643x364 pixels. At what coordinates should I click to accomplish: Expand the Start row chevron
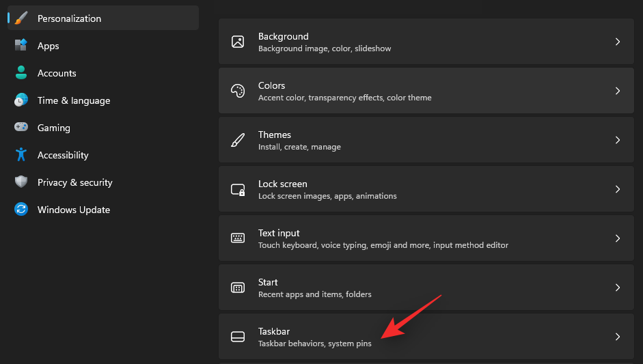tap(617, 288)
